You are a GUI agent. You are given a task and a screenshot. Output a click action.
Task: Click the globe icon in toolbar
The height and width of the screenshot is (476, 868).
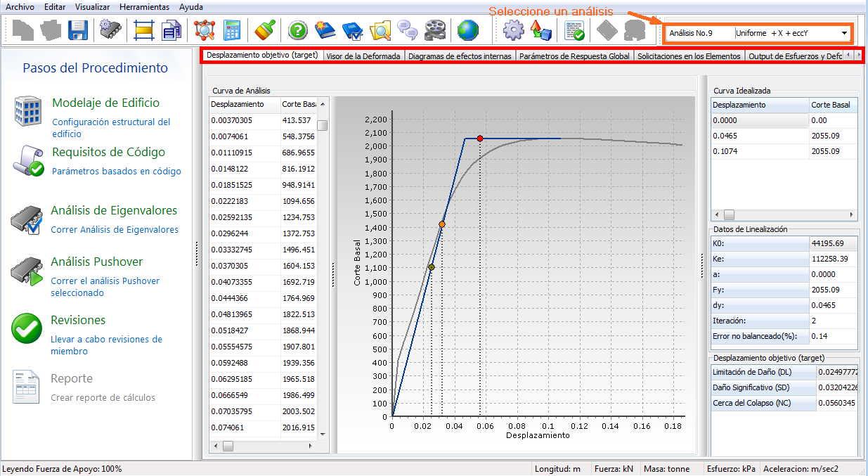[467, 30]
